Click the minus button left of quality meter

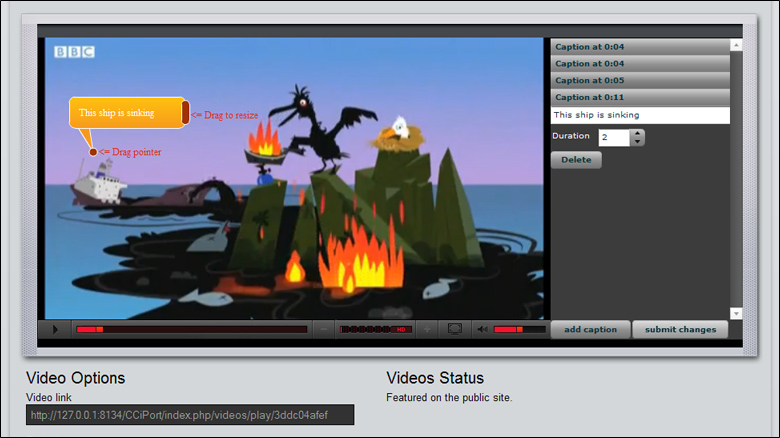(x=324, y=329)
